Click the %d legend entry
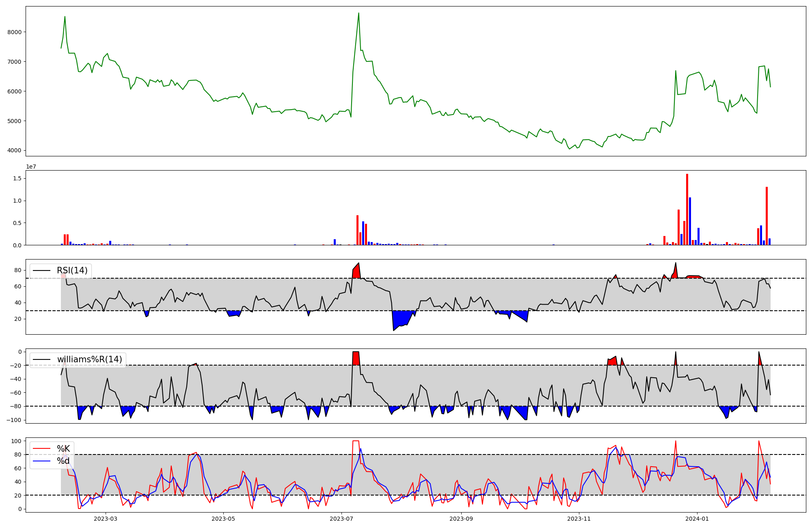The image size is (812, 528). (x=63, y=461)
